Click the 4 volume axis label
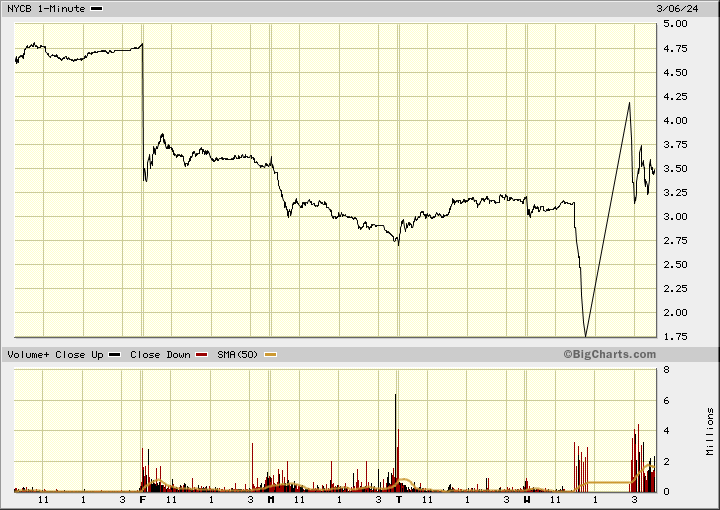The height and width of the screenshot is (510, 720). click(666, 431)
